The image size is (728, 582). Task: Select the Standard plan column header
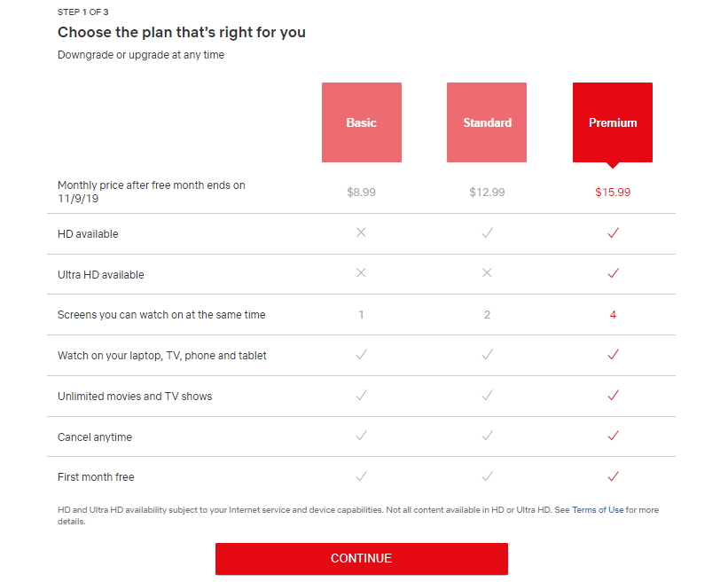(x=486, y=122)
